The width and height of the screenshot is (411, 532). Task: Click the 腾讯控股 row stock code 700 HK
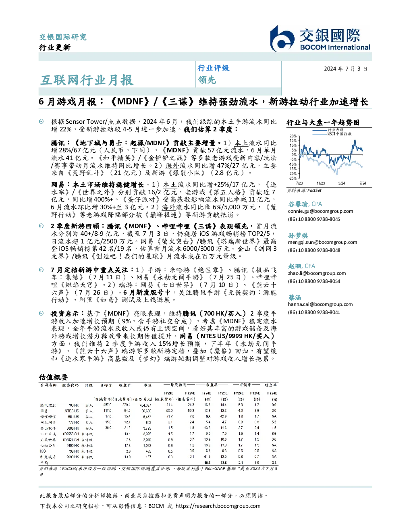click(x=73, y=405)
